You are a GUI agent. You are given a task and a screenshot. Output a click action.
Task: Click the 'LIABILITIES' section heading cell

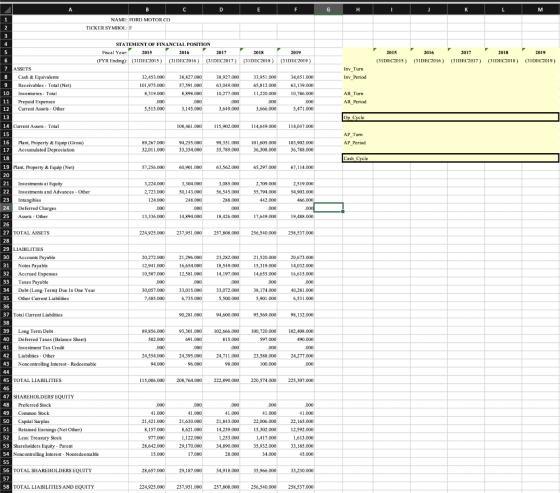tap(28, 249)
